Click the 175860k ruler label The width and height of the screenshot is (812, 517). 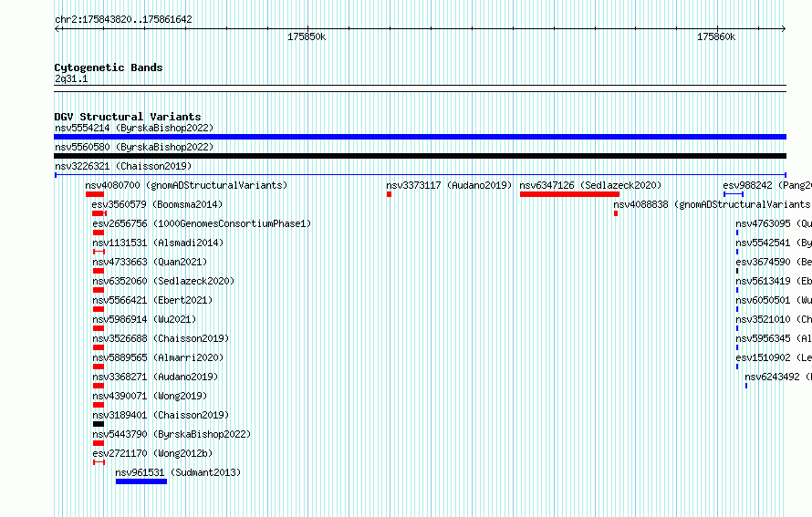(x=716, y=36)
